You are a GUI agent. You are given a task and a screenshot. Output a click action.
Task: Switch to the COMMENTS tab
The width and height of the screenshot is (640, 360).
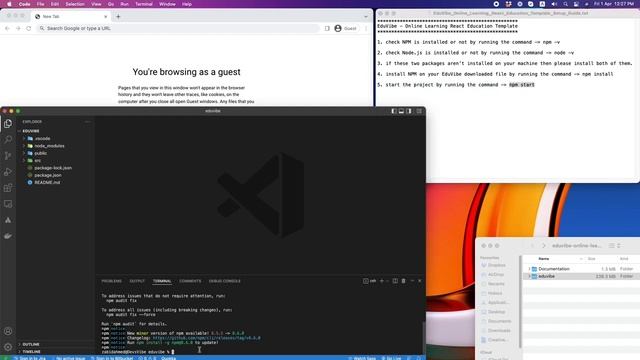click(190, 281)
